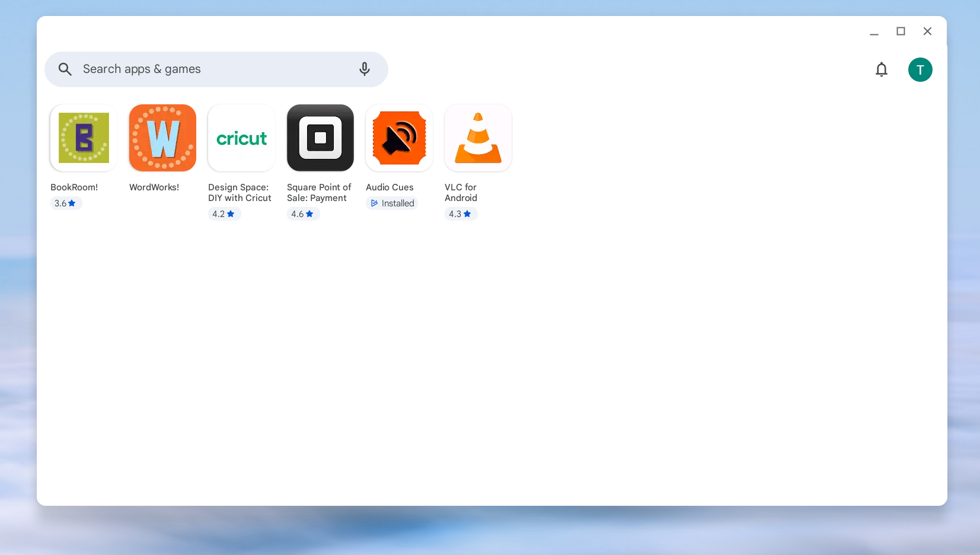Viewport: 980px width, 555px height.
Task: Click in the Search apps & games field
Action: coord(213,69)
